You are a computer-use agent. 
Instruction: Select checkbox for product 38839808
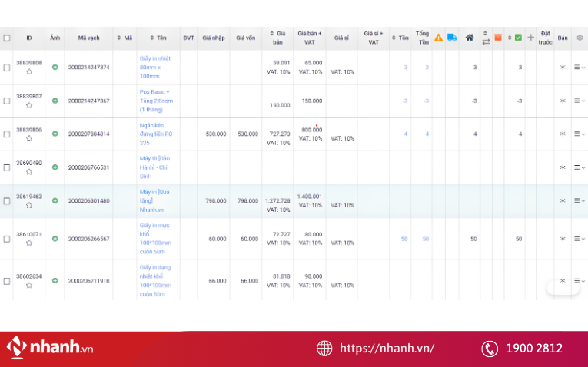(x=7, y=68)
